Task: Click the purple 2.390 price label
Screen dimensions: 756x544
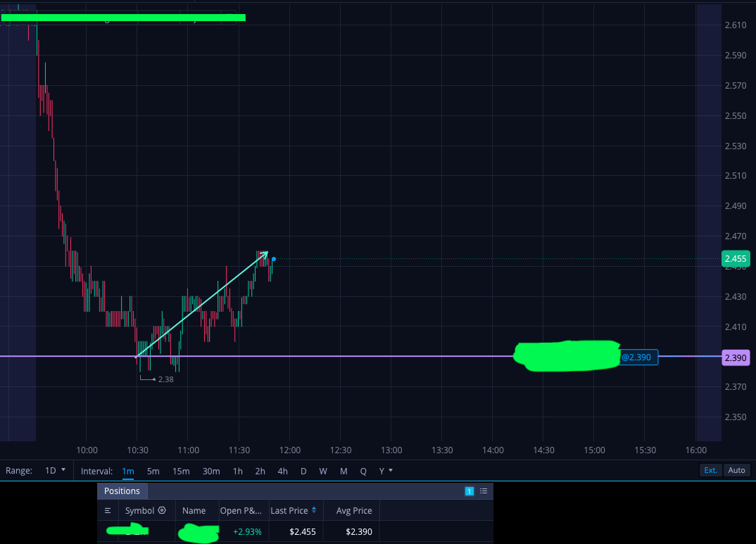Action: [736, 358]
